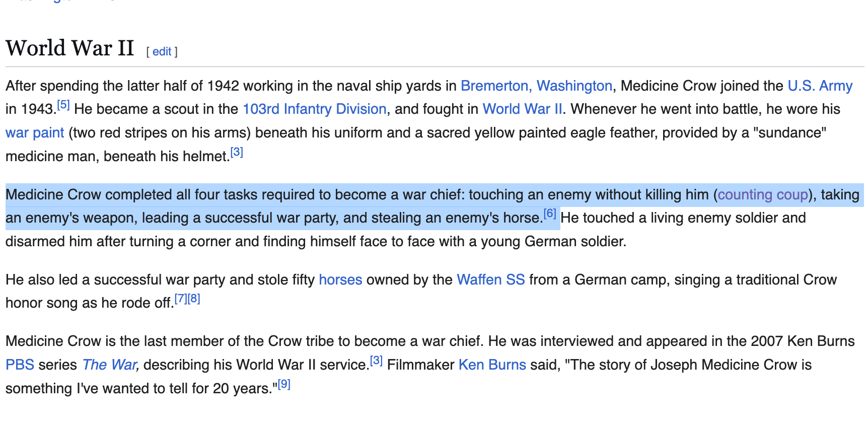The image size is (868, 427).
Task: Click citation [5] after 'in 1943'
Action: pyautogui.click(x=63, y=105)
